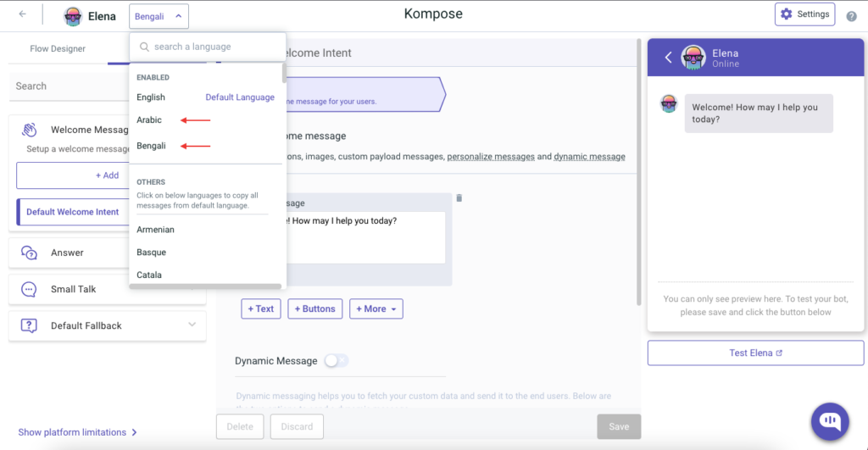The width and height of the screenshot is (868, 450).
Task: Open the dynamic message link
Action: (x=590, y=157)
